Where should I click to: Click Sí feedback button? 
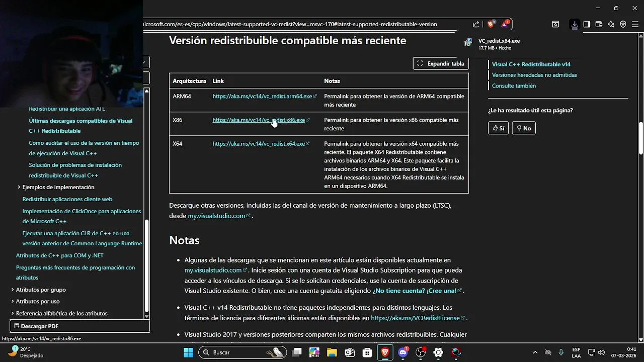pyautogui.click(x=499, y=128)
